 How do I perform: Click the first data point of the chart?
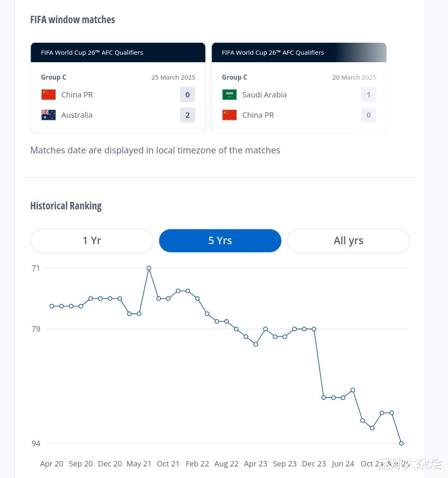[52, 306]
